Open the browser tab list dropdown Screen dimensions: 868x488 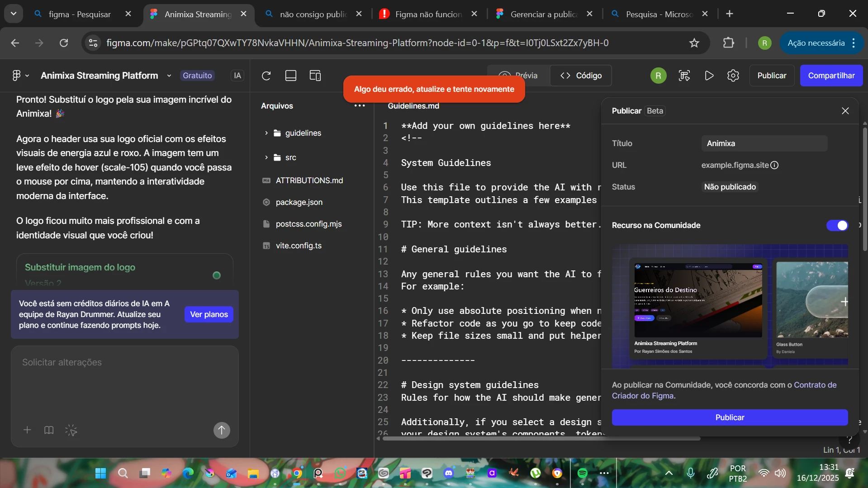[x=14, y=14]
